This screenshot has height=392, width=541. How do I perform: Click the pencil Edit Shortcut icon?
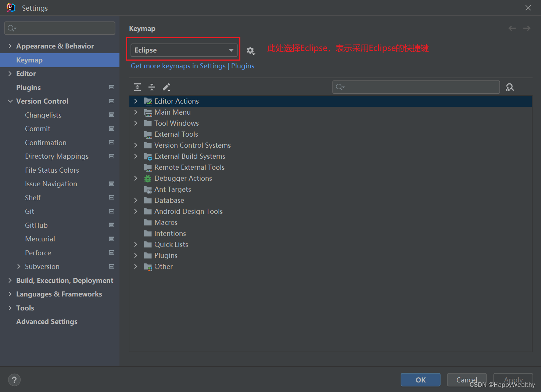coord(166,87)
